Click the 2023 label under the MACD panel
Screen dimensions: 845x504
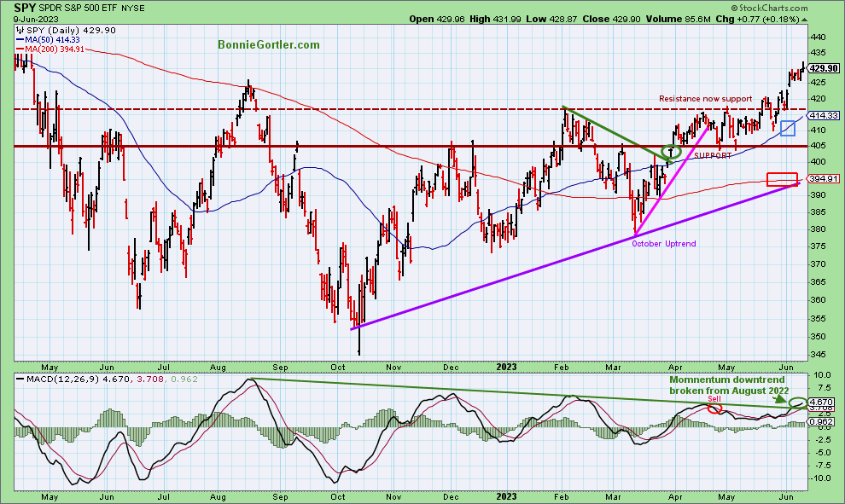[506, 496]
